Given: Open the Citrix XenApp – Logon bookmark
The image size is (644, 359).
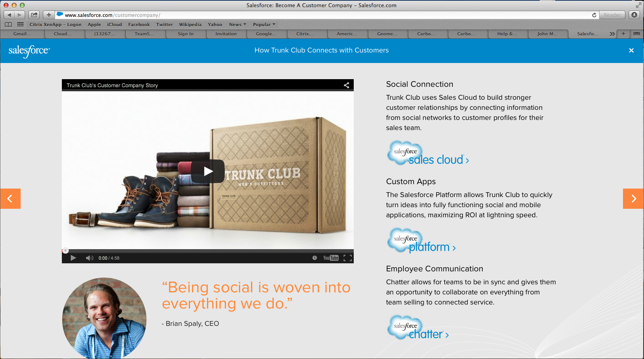Looking at the screenshot, I should (55, 25).
